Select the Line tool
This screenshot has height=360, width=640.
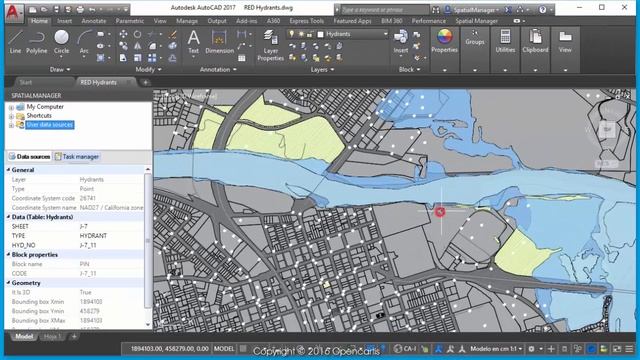[15, 42]
